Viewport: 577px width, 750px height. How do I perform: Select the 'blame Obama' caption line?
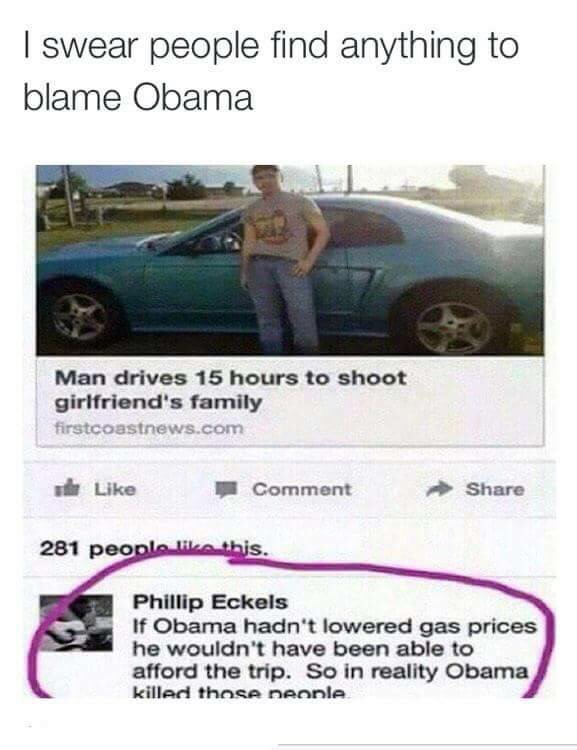[x=138, y=98]
